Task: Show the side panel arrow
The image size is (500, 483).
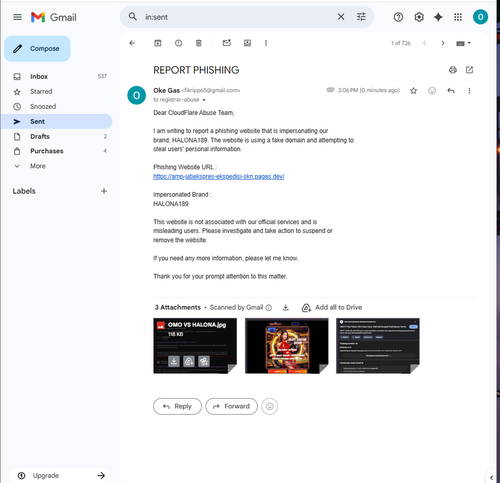Action: pos(491,478)
